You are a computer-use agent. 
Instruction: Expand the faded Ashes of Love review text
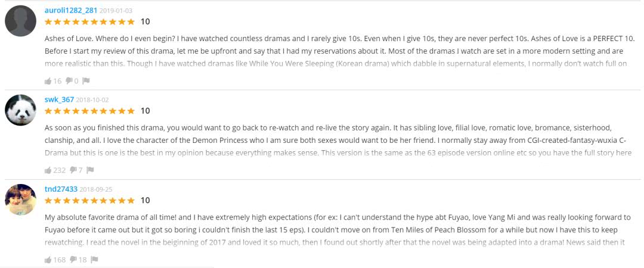point(336,63)
